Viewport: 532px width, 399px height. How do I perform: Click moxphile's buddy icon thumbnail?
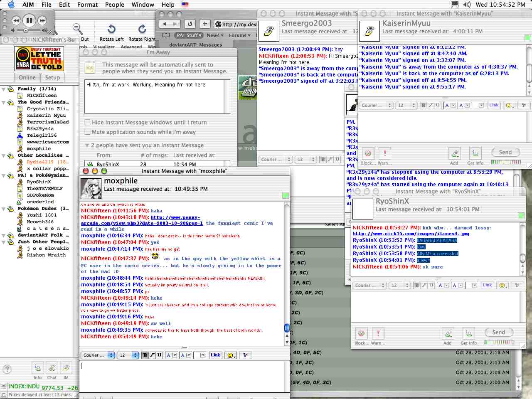pos(91,189)
